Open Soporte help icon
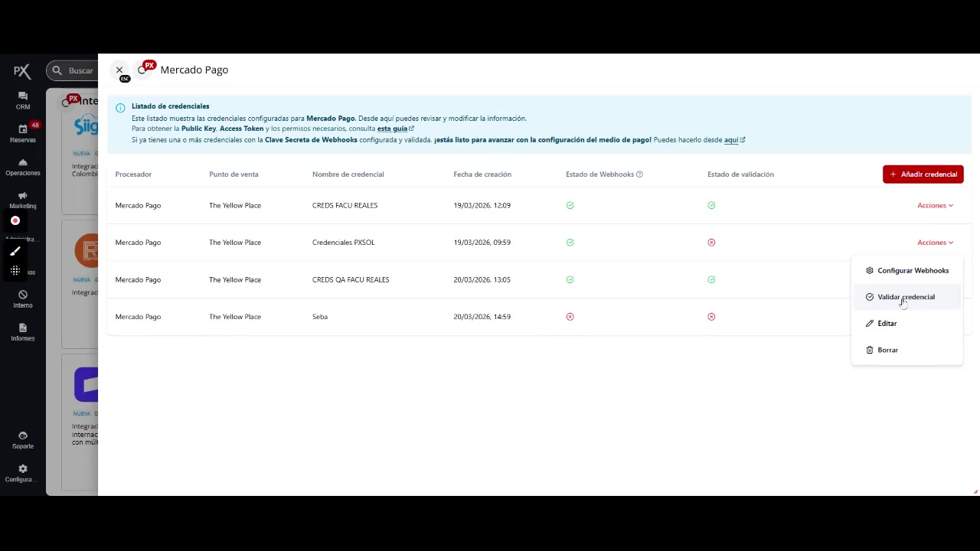The width and height of the screenshot is (980, 551). pos(23,439)
